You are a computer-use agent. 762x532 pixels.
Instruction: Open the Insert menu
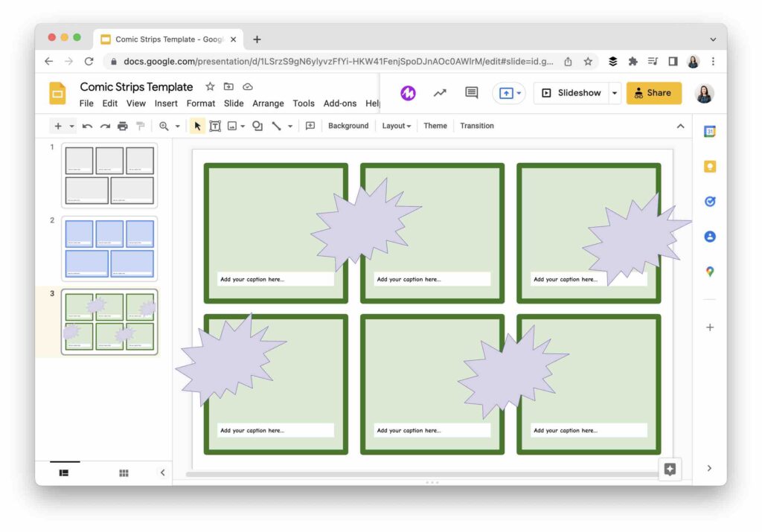point(166,103)
